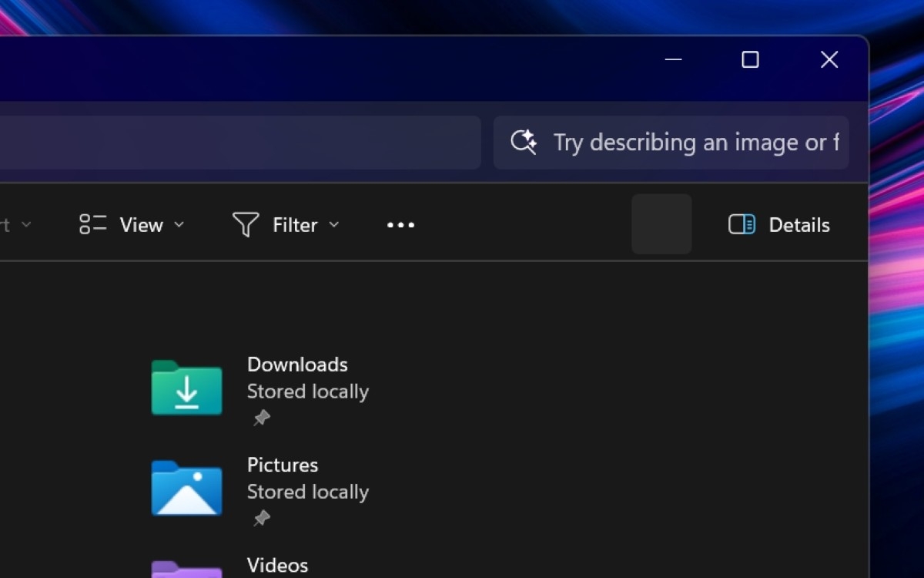Click the See more ellipsis icon
This screenshot has height=578, width=924.
pos(400,224)
